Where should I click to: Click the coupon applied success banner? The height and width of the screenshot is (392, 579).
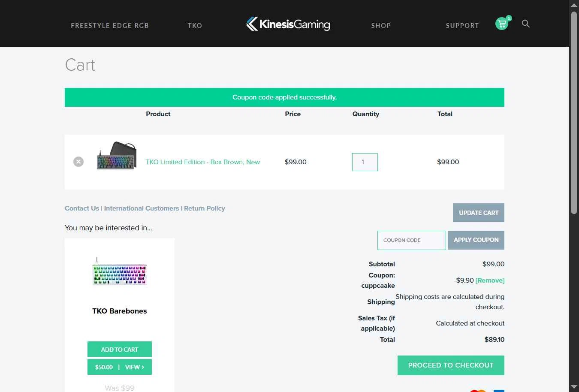[x=284, y=97]
